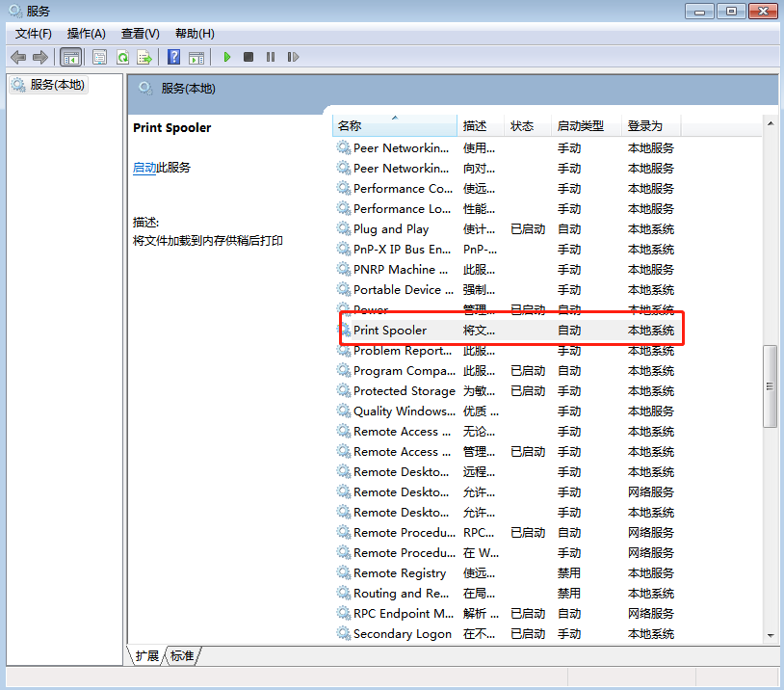This screenshot has width=784, height=690.
Task: Click the Pause Service toolbar icon
Action: [x=270, y=57]
